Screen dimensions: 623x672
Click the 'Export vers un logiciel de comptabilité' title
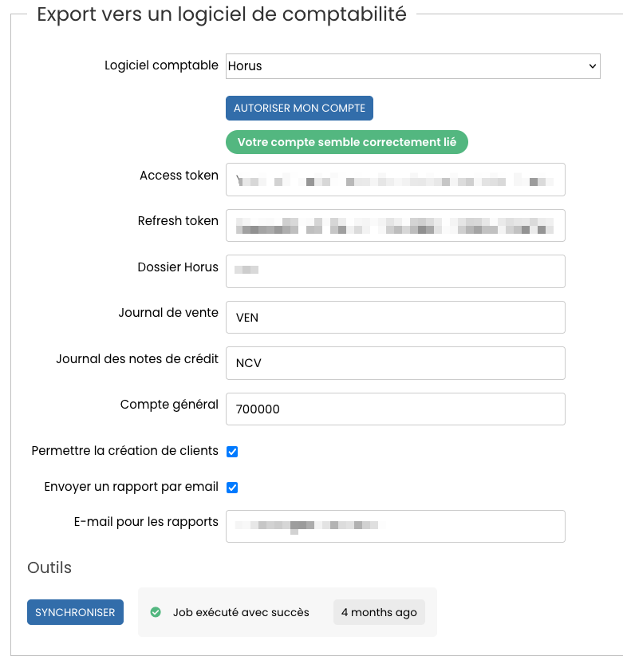point(222,14)
